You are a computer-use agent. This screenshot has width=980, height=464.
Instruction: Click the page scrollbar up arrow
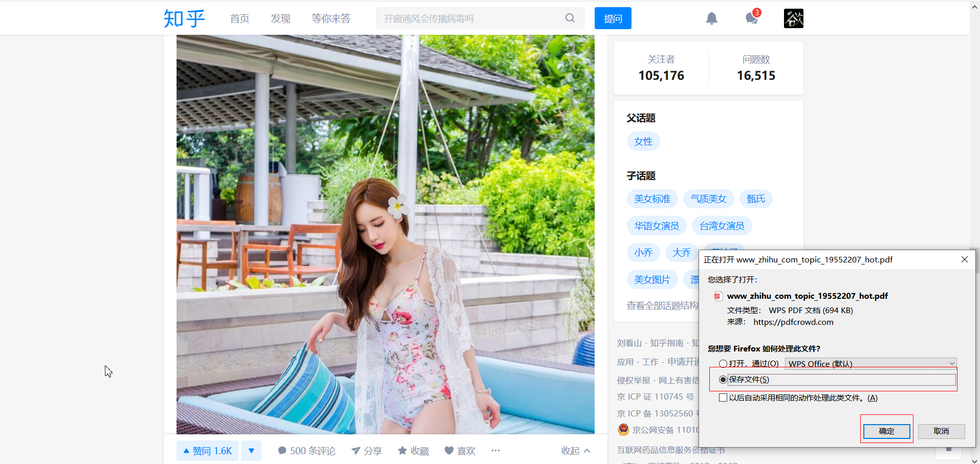(x=974, y=7)
